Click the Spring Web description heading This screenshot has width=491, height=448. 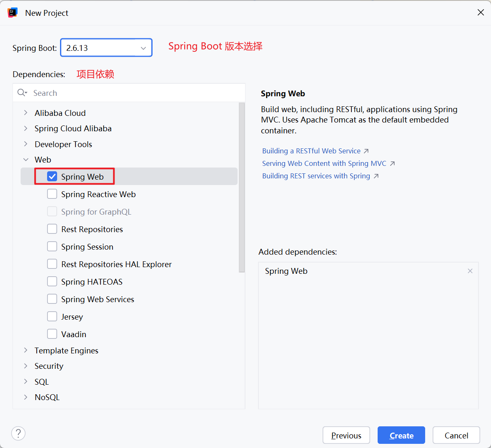[283, 93]
